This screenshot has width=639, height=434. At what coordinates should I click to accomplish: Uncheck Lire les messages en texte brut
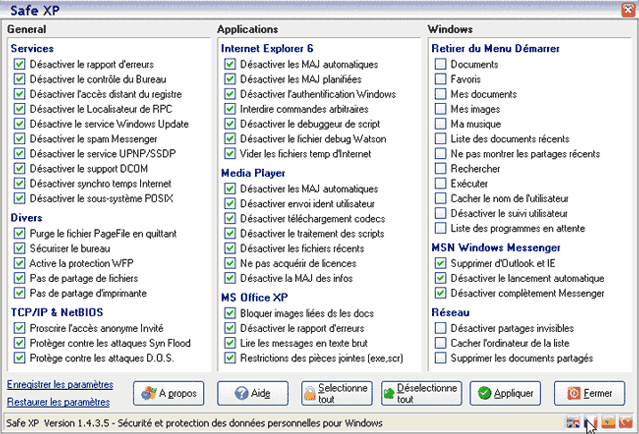tap(230, 343)
